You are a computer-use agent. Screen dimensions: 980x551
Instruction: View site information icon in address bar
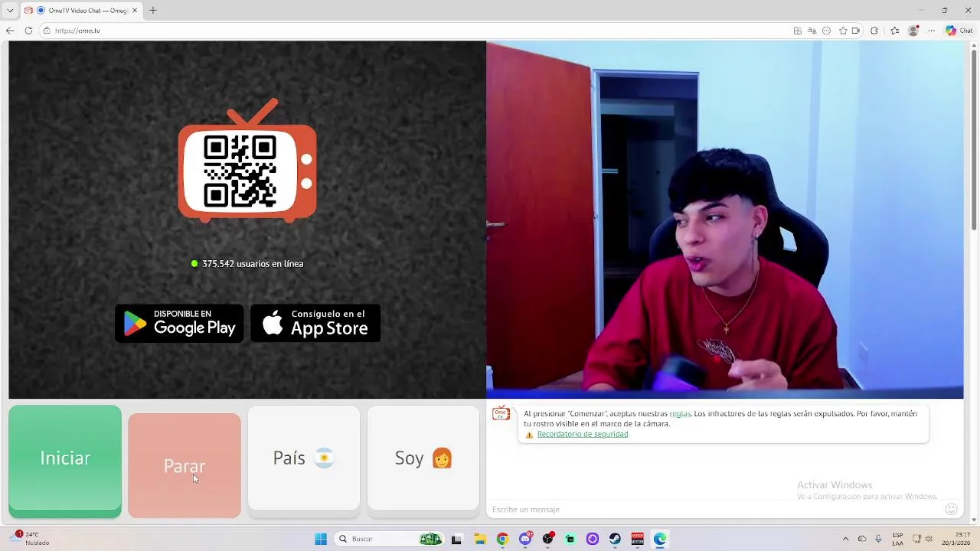47,31
